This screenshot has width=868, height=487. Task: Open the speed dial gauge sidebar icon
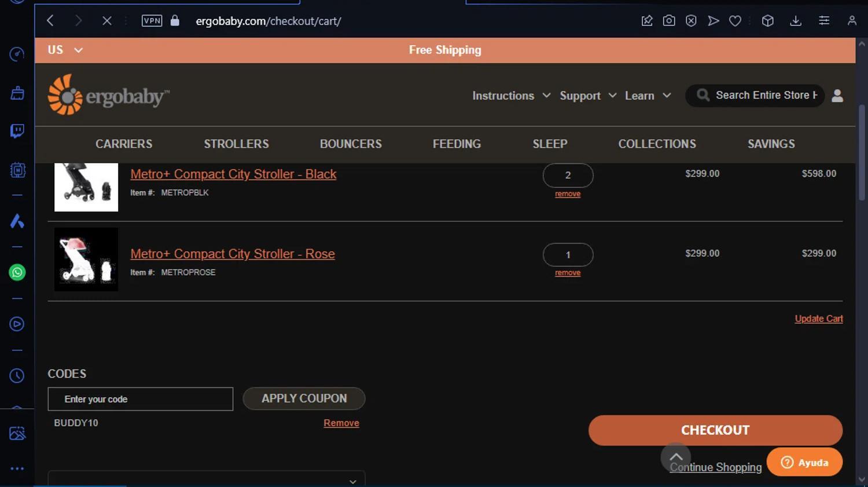(17, 54)
